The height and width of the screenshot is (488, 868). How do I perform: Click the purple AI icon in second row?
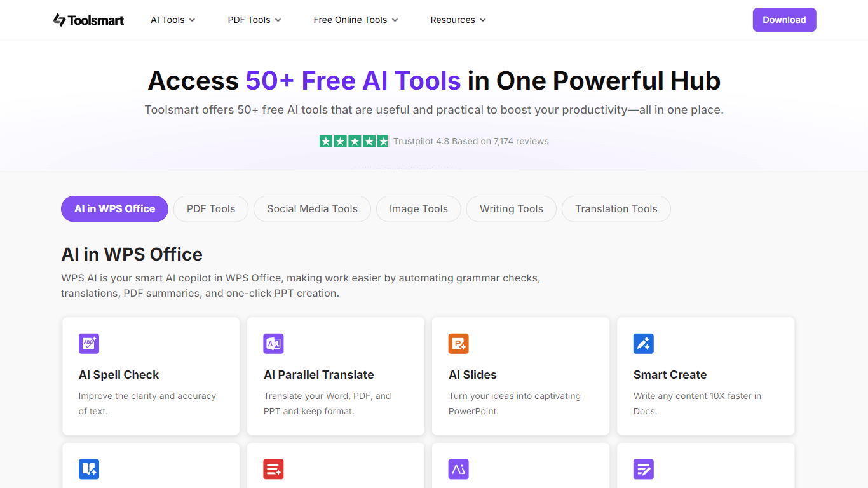(x=459, y=470)
